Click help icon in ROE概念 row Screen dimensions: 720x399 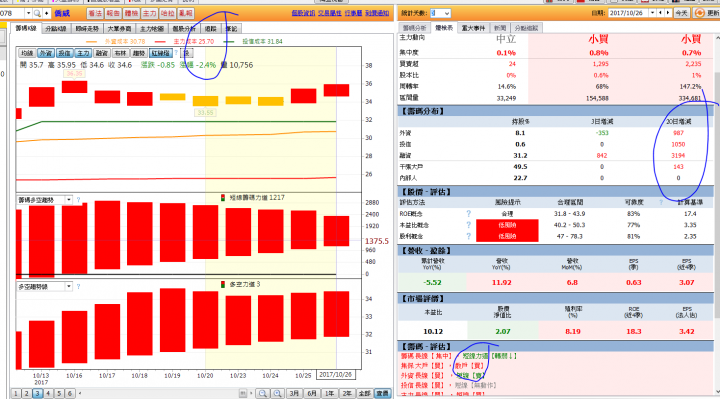pyautogui.click(x=468, y=214)
